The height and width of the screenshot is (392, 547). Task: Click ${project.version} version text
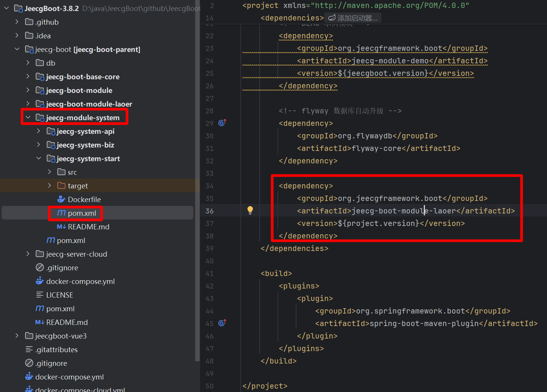[378, 223]
